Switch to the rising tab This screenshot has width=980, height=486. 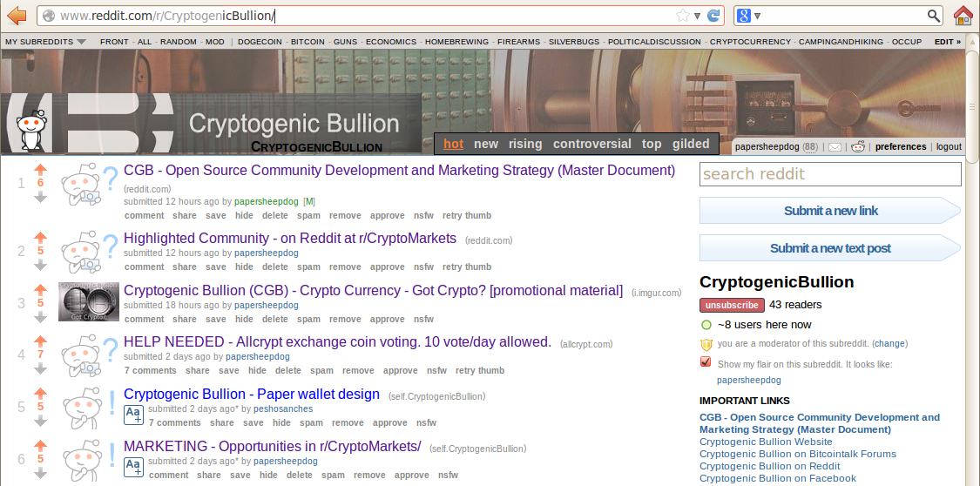point(525,144)
